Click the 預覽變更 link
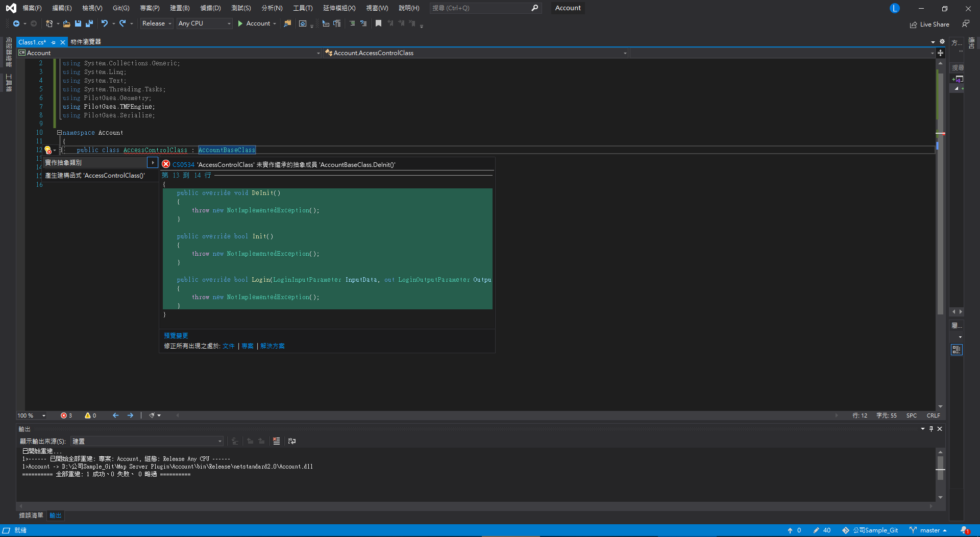980x537 pixels. [176, 335]
